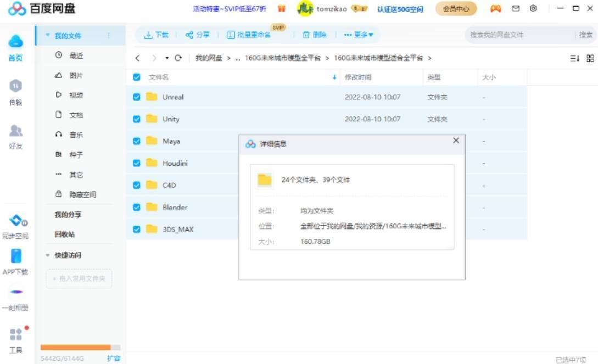
Task: Click the 删除 delete button
Action: 314,35
